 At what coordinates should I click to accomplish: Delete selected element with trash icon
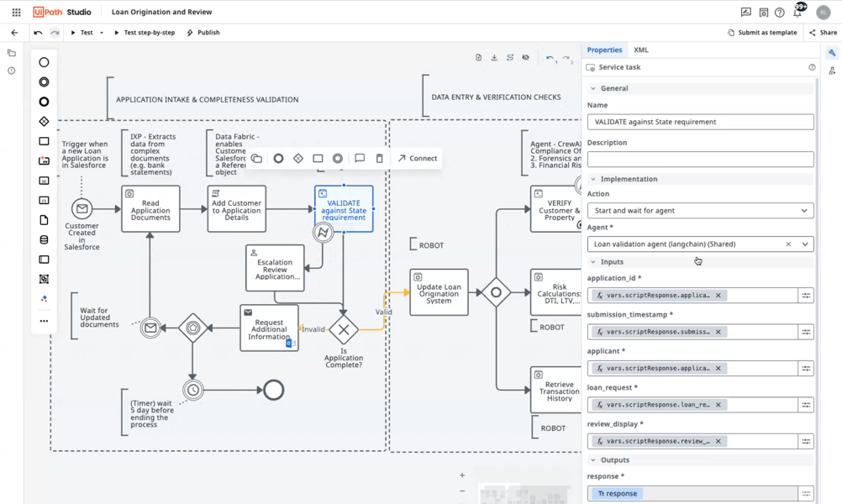click(380, 158)
